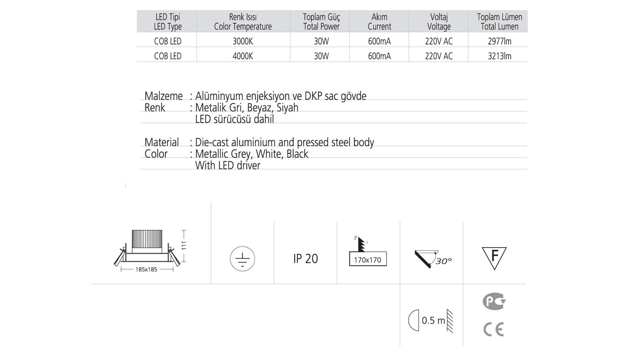Click the LED Type column header

click(x=168, y=22)
